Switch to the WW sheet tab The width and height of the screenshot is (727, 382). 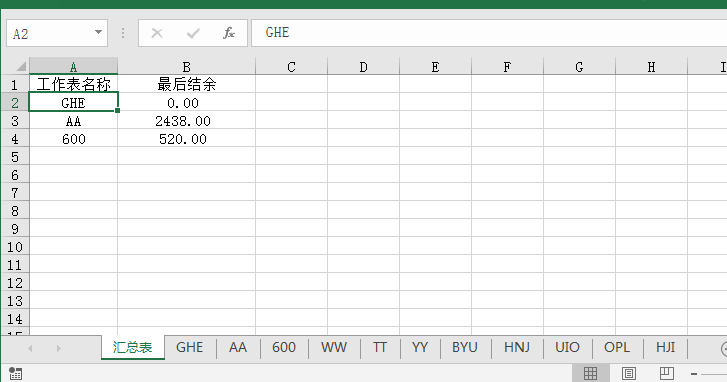(x=334, y=347)
